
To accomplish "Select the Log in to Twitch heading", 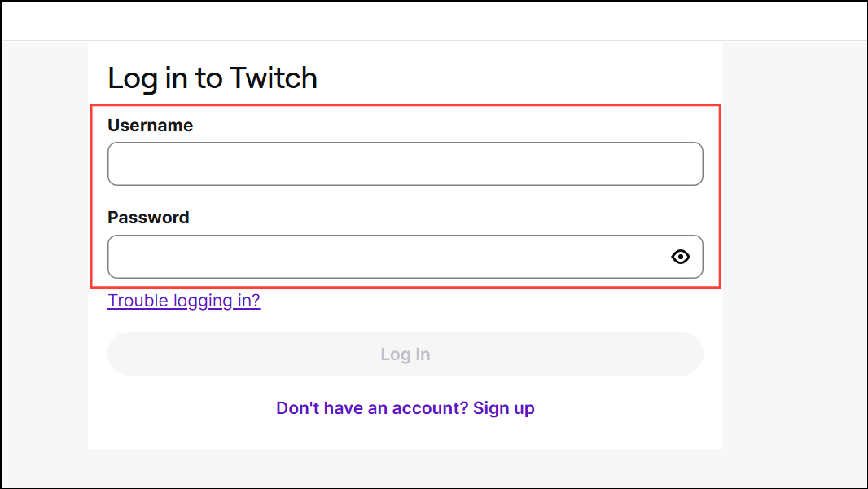I will pos(213,78).
